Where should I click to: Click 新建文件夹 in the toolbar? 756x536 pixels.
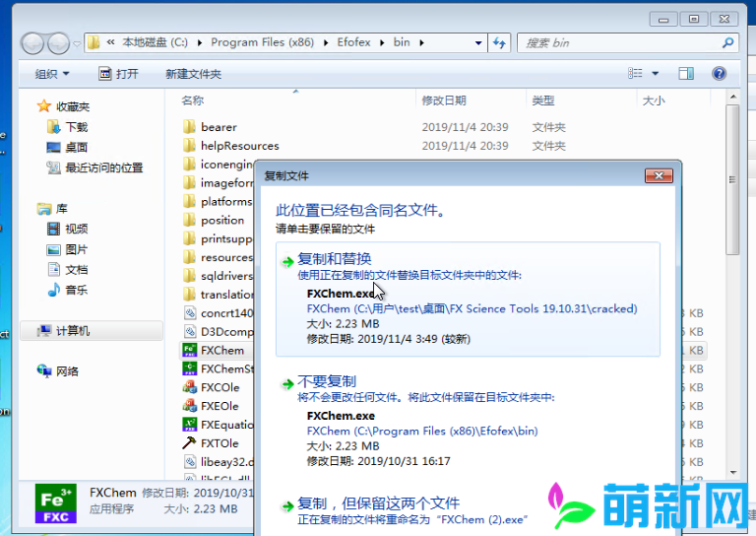click(x=193, y=74)
